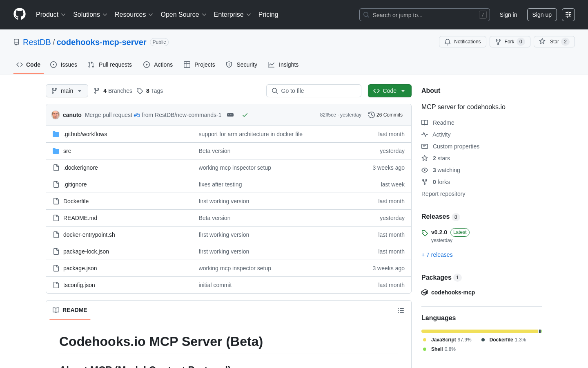Open the Shell 0.8% language link
The width and height of the screenshot is (588, 368).
tap(439, 349)
